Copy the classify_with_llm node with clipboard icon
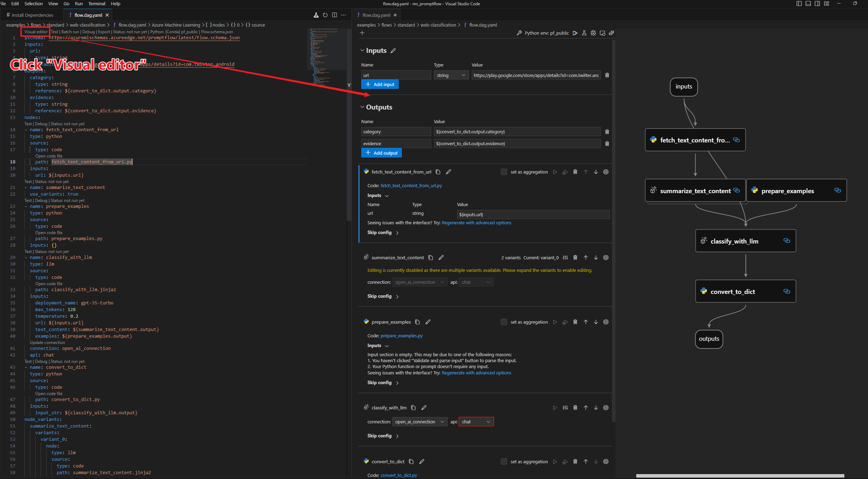This screenshot has width=868, height=479. pyautogui.click(x=413, y=407)
